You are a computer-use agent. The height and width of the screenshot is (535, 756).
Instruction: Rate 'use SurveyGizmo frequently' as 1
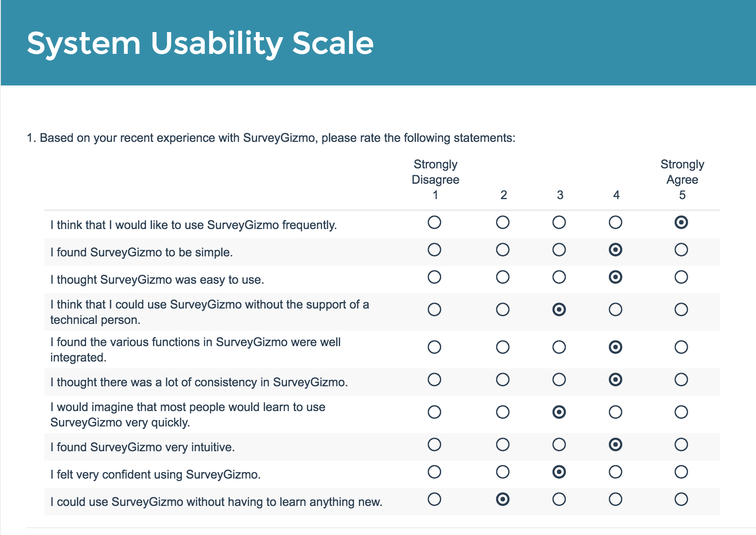click(434, 222)
